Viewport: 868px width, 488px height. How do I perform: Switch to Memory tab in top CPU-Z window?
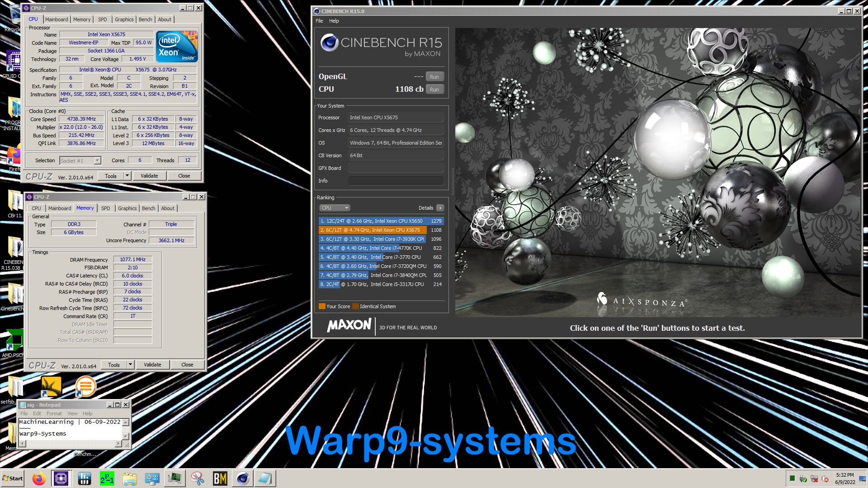coord(82,19)
